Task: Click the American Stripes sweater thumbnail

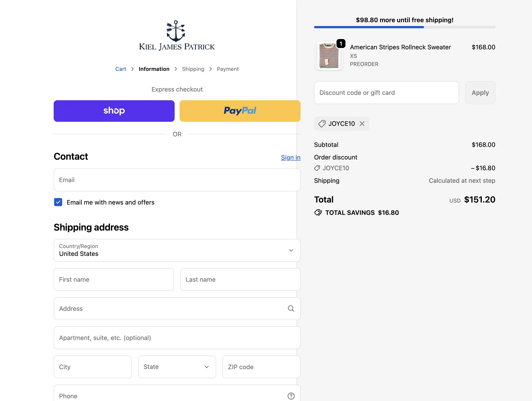Action: (329, 56)
